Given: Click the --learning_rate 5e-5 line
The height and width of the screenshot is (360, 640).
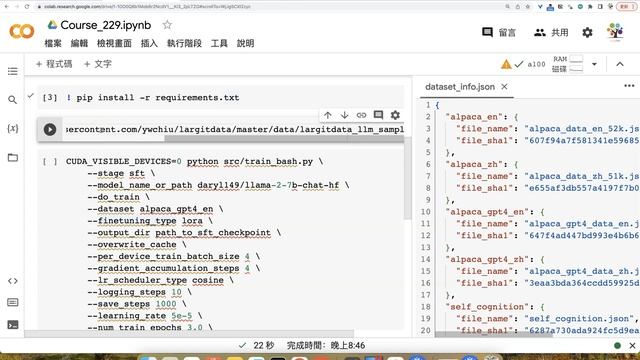Looking at the screenshot, I should (x=144, y=316).
